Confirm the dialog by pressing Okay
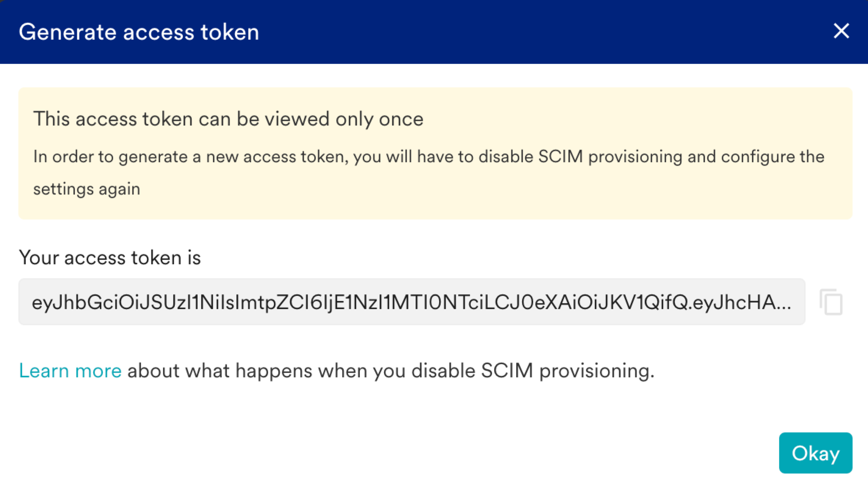The image size is (868, 486). [x=815, y=453]
